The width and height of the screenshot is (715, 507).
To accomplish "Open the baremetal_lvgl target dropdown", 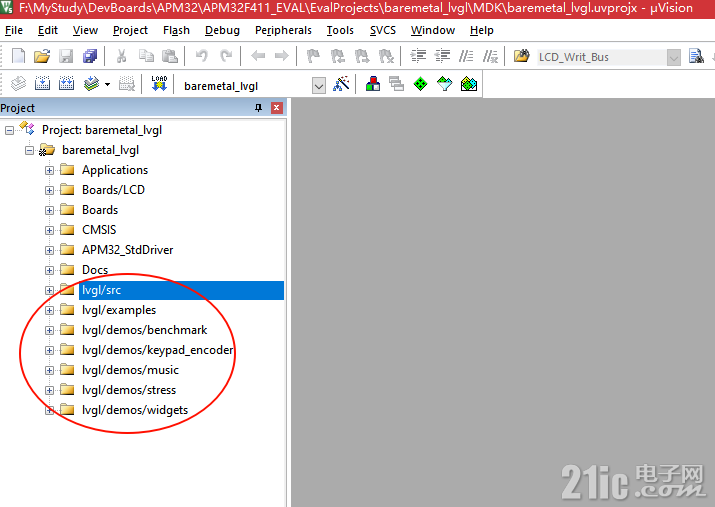I will click(x=319, y=85).
